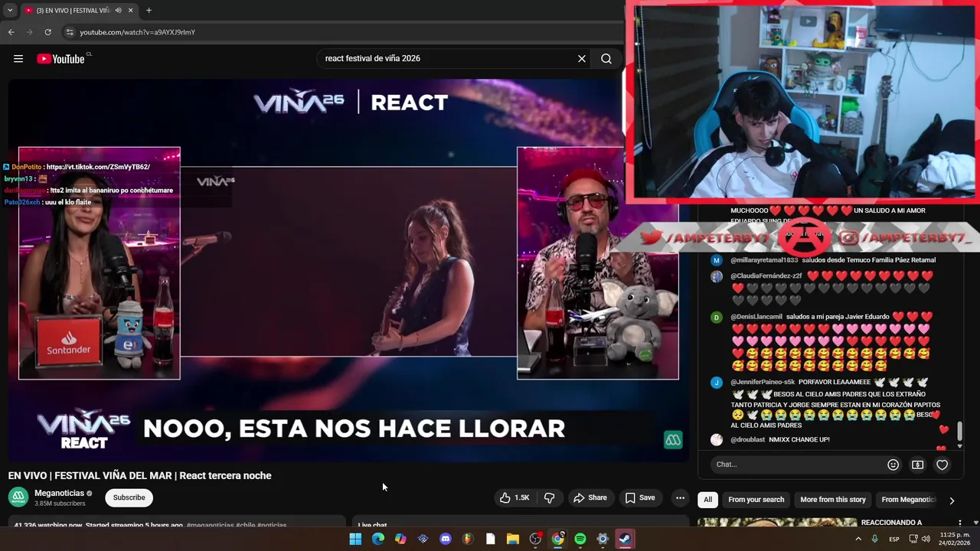
Task: Select the From Meganoticias chip
Action: tap(909, 500)
